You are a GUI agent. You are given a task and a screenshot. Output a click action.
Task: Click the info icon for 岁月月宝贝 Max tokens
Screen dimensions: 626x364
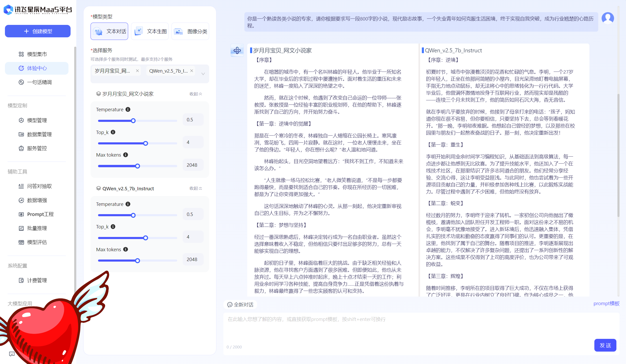126,155
